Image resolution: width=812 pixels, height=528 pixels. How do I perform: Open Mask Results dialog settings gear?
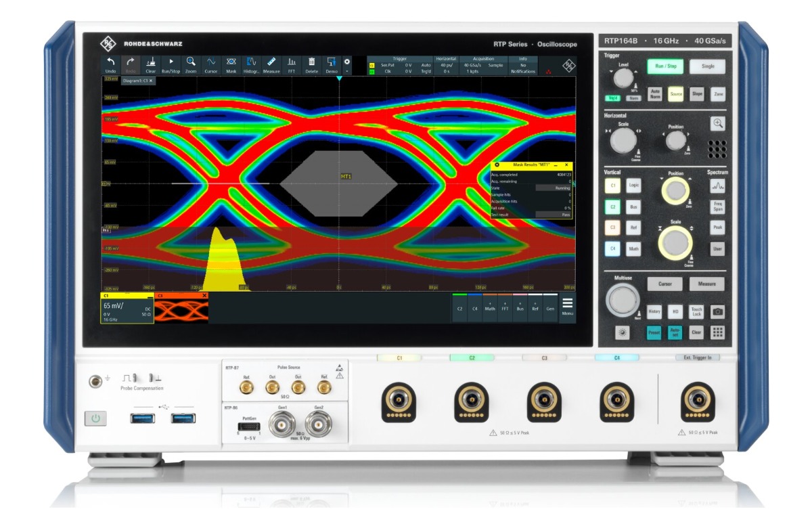(x=497, y=165)
